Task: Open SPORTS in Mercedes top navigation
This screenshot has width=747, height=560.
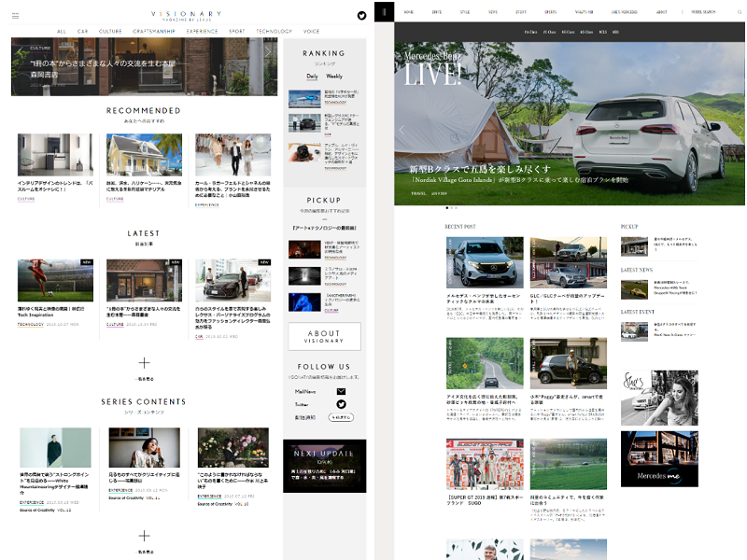Action: pyautogui.click(x=551, y=12)
